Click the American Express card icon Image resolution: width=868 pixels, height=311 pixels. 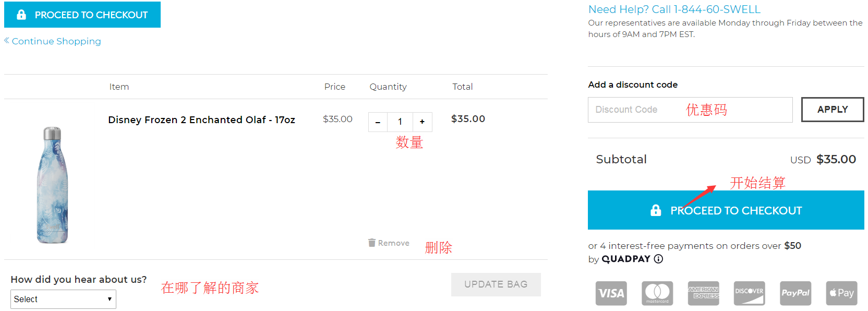pos(703,293)
